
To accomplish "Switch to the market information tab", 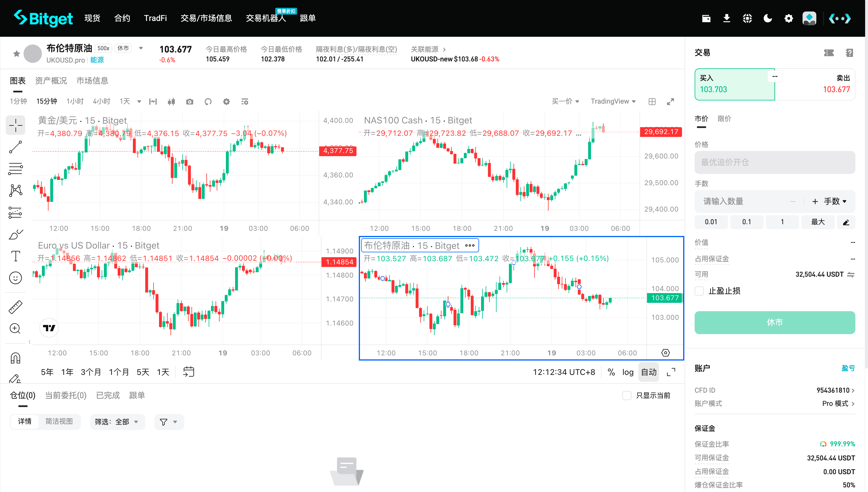I will 92,81.
